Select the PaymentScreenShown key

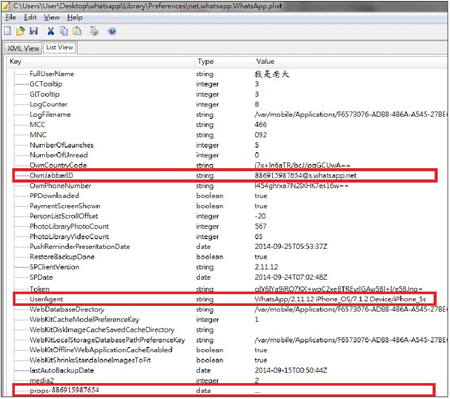pyautogui.click(x=65, y=206)
